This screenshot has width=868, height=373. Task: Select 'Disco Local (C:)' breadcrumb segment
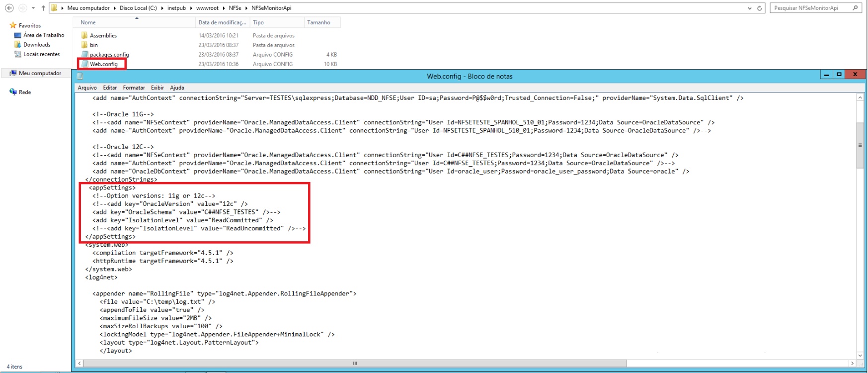pos(138,8)
